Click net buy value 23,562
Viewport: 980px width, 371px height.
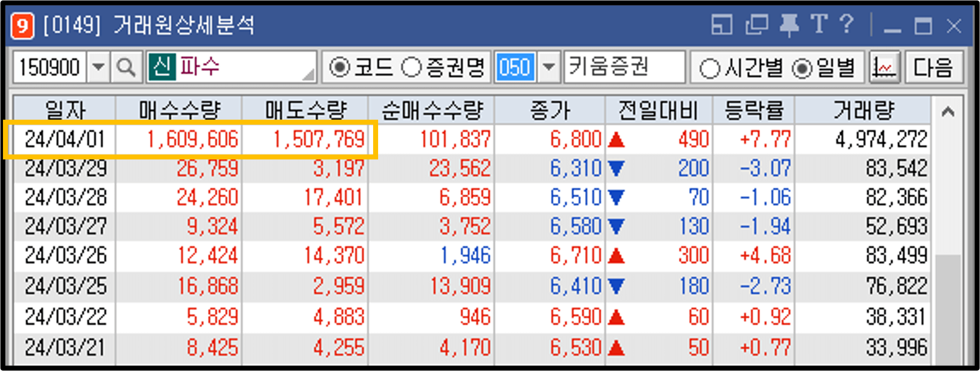click(460, 169)
